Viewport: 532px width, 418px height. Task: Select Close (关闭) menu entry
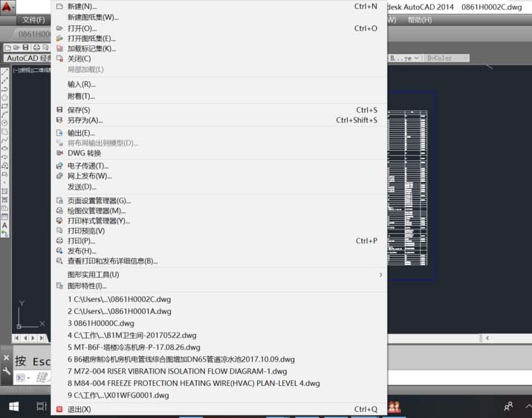pos(219,59)
